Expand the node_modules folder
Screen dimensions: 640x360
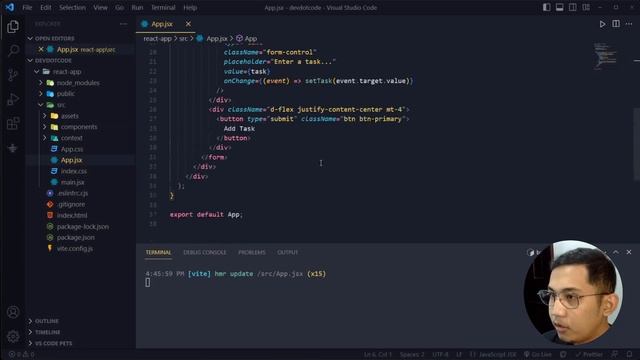coord(41,82)
